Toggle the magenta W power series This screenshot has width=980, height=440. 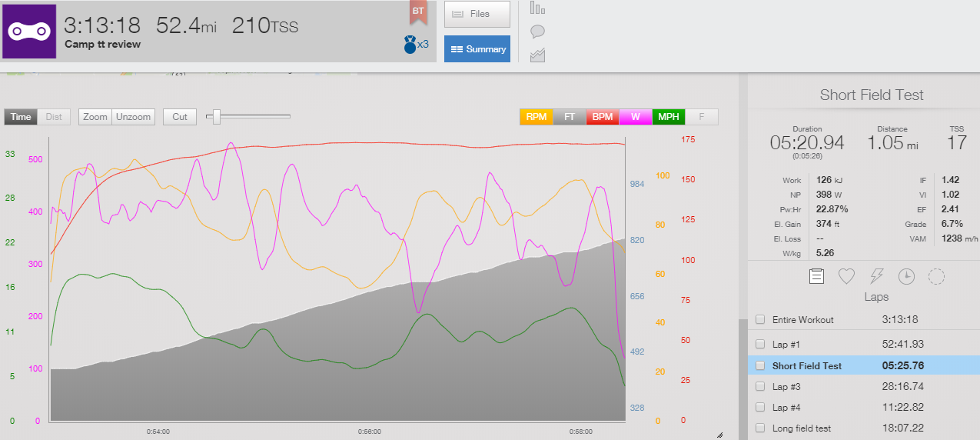[x=636, y=117]
